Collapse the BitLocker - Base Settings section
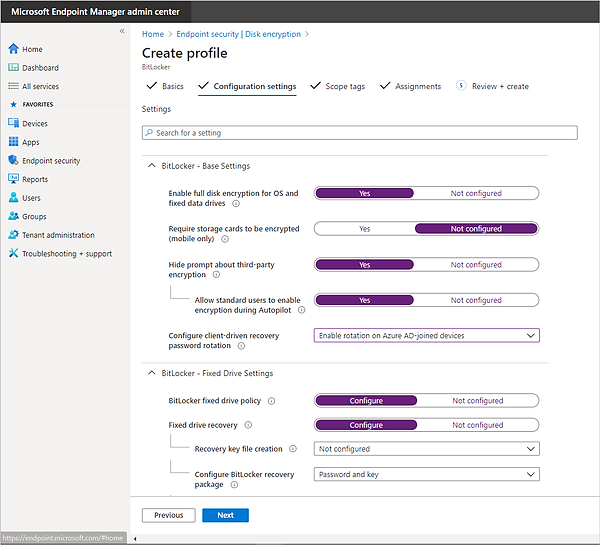Viewport: 600px width, 545px height. coord(150,166)
